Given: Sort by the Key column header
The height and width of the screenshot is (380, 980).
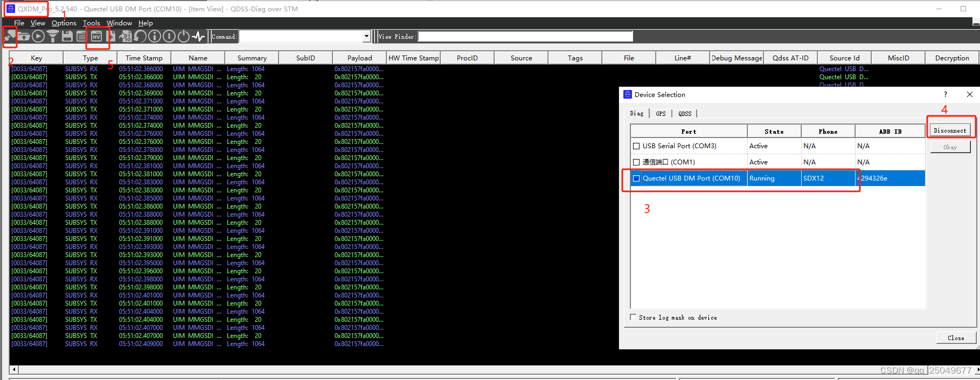Looking at the screenshot, I should [x=36, y=58].
